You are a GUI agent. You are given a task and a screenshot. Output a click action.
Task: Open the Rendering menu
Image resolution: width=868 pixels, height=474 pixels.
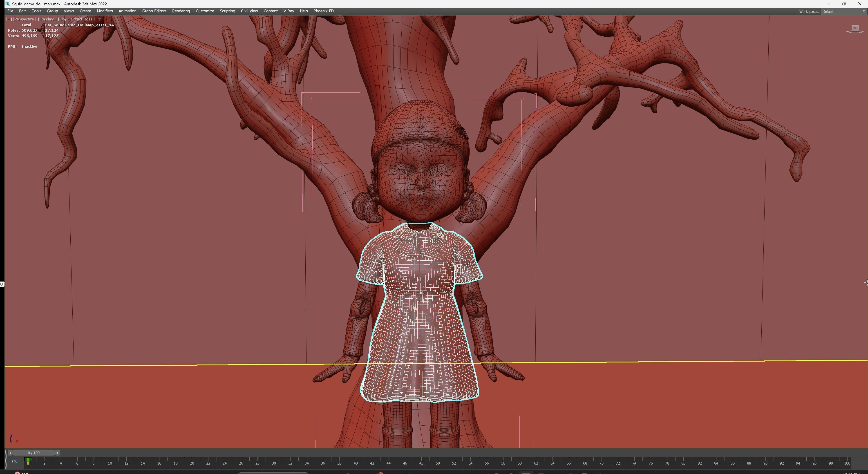(x=181, y=11)
